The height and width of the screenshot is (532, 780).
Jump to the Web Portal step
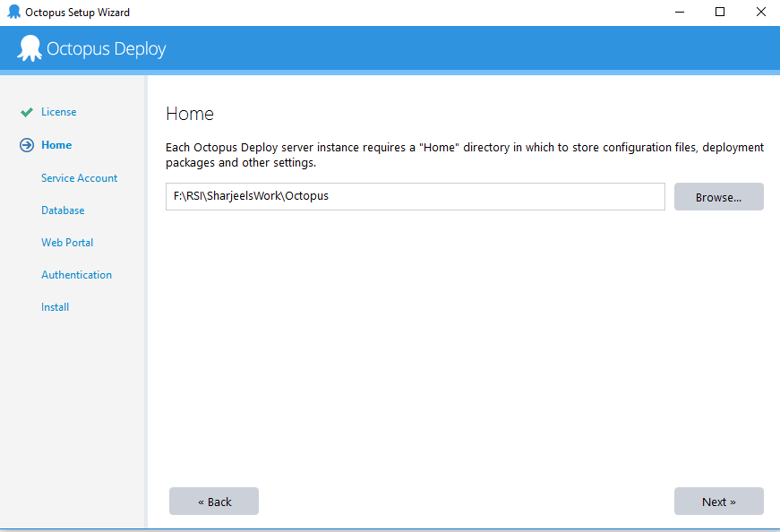(x=67, y=243)
